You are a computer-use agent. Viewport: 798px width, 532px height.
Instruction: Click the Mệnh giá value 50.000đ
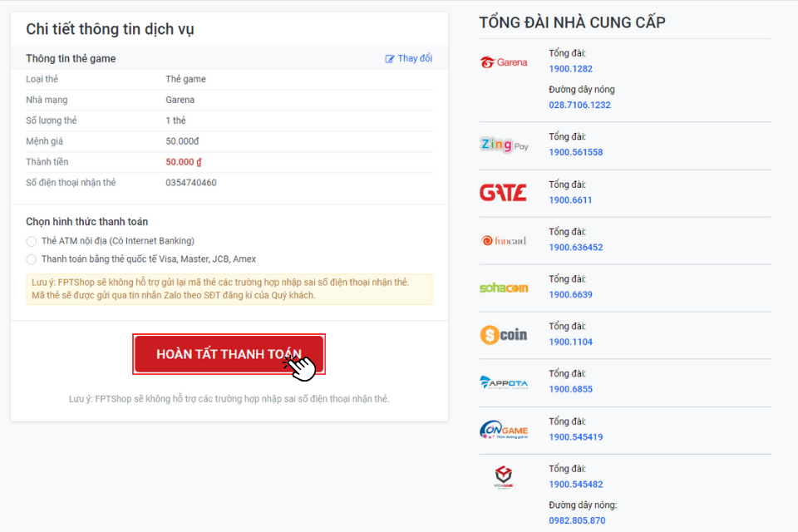coord(182,141)
